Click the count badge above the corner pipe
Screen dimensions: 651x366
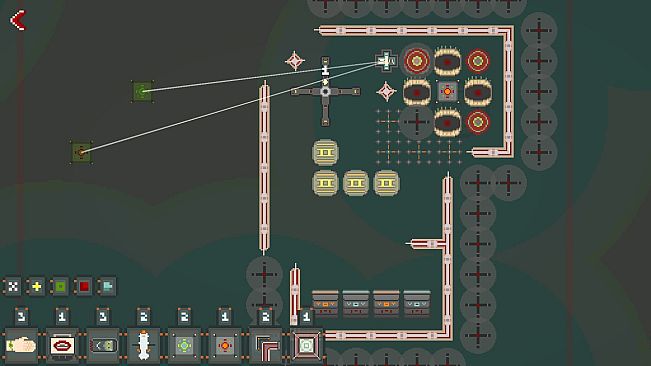[266, 317]
